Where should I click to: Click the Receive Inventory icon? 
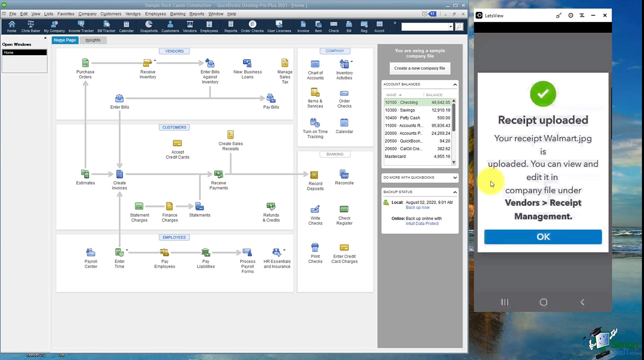tap(147, 63)
